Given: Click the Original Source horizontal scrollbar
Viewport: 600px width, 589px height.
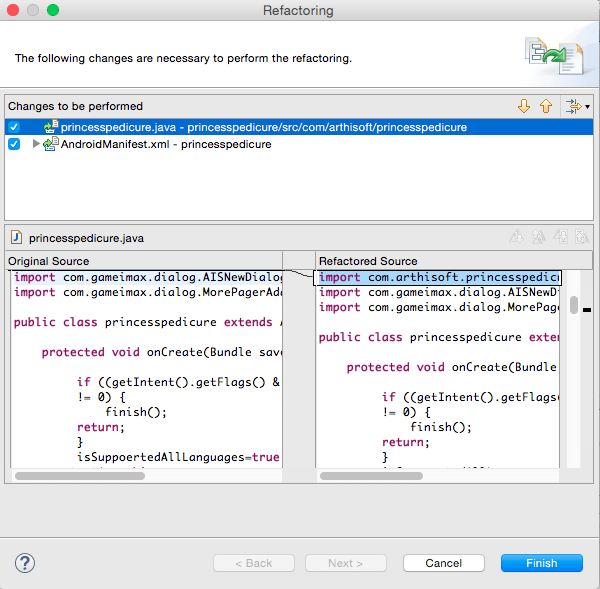Looking at the screenshot, I should [80, 475].
